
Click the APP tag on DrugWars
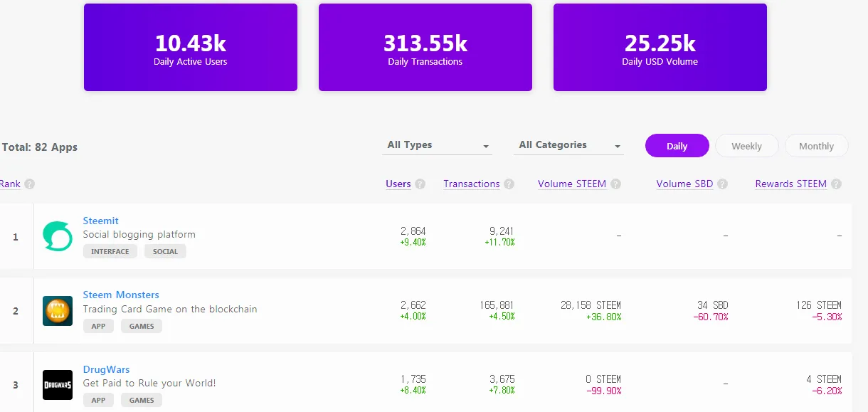coord(98,400)
